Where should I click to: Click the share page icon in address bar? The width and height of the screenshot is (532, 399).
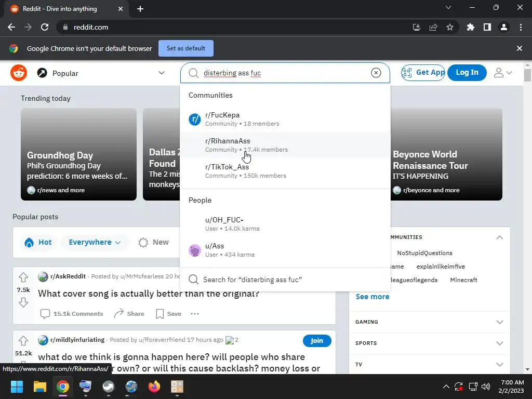tap(433, 27)
